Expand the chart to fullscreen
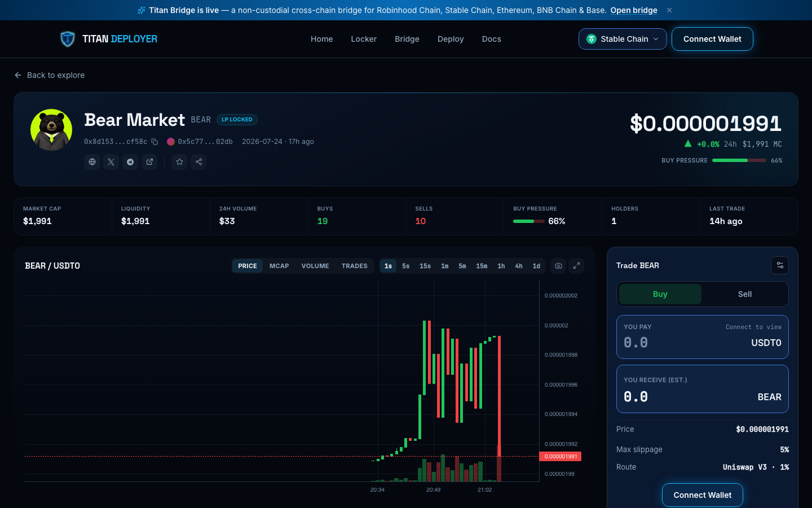The image size is (812, 508). coord(576,266)
